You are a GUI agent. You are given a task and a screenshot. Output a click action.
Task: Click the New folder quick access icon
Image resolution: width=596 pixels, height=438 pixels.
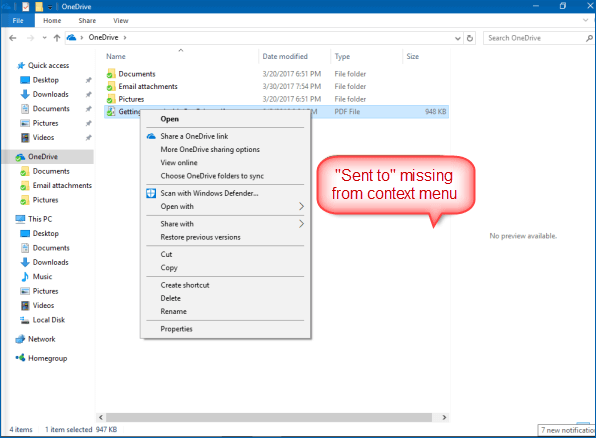pos(39,6)
